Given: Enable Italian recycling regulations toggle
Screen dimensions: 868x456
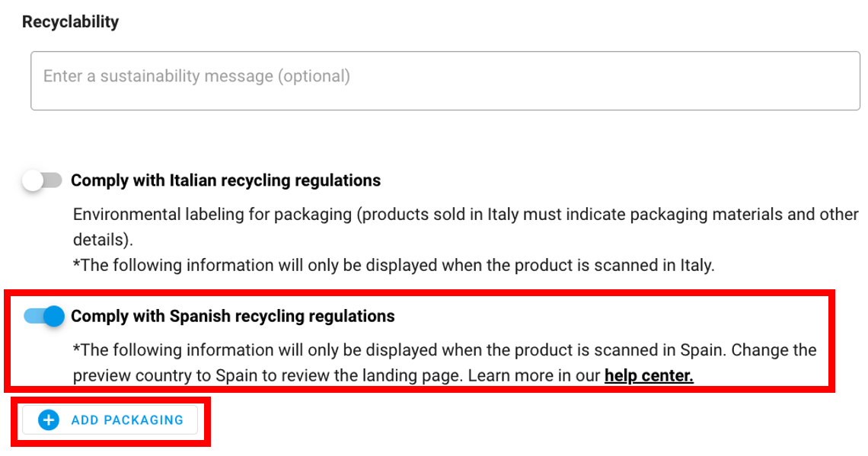Looking at the screenshot, I should [x=42, y=181].
